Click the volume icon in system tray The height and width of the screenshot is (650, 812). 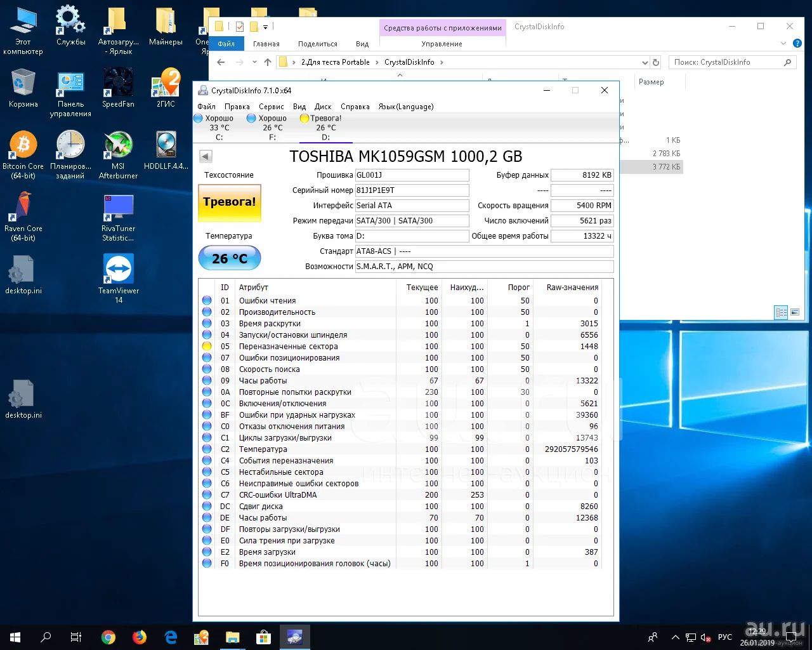[x=705, y=637]
